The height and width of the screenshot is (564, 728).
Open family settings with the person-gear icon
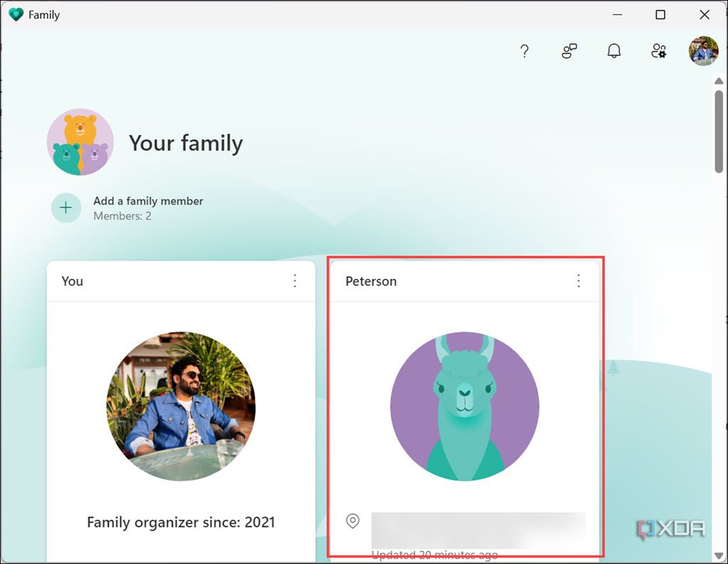coord(658,51)
